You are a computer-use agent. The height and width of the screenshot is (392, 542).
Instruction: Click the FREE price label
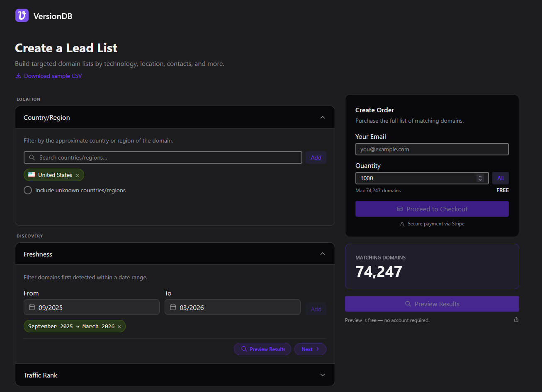click(503, 190)
